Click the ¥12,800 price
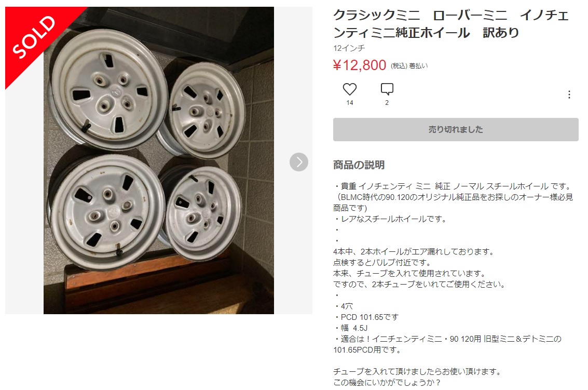588x390 pixels. pyautogui.click(x=359, y=65)
